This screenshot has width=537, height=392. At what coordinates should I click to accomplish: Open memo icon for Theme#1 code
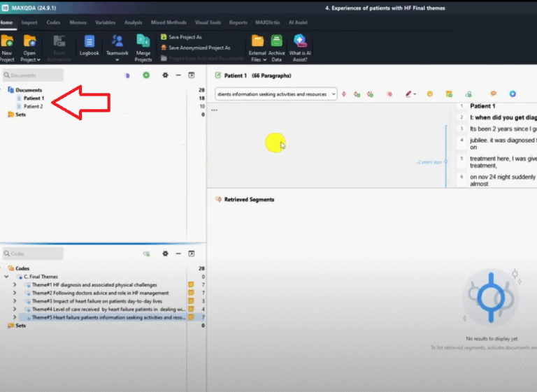190,285
